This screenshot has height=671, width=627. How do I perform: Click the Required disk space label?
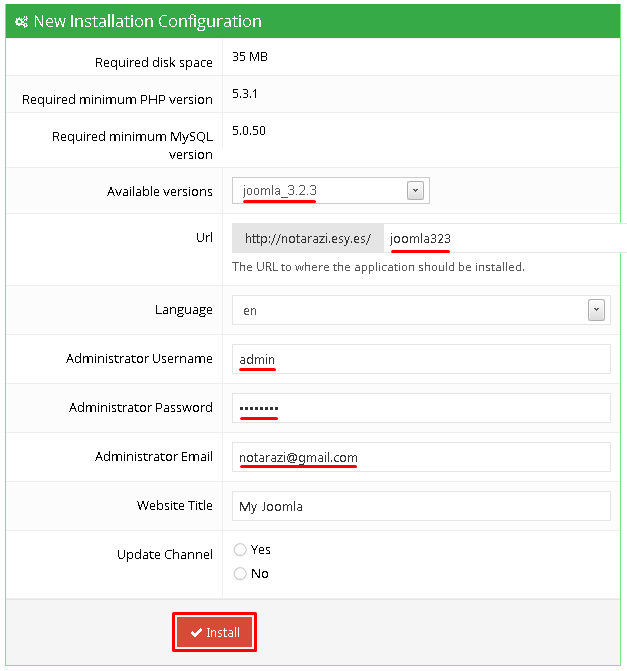154,62
